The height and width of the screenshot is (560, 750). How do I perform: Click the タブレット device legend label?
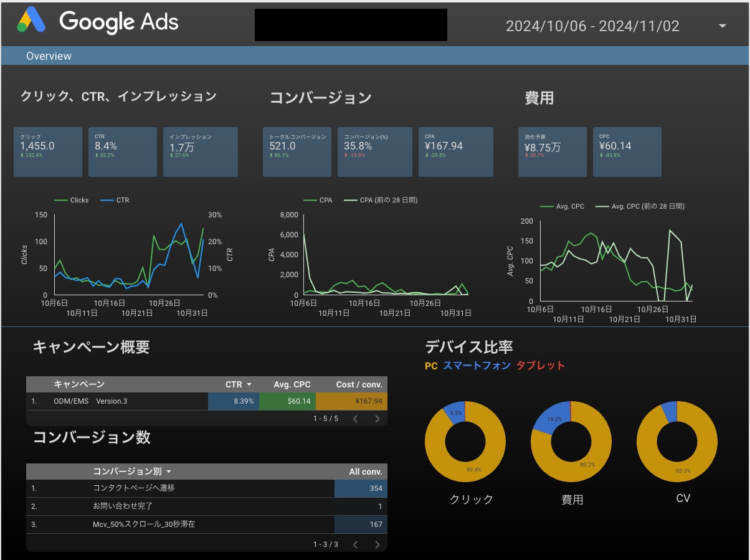click(541, 366)
